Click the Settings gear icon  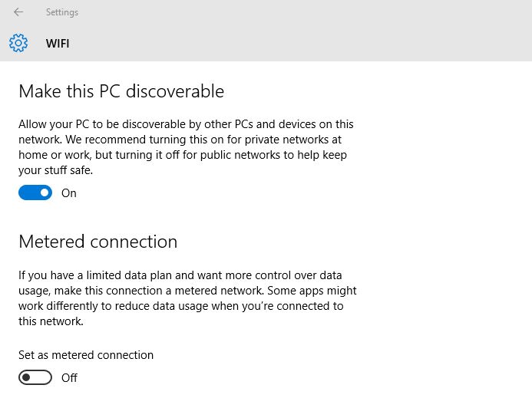pos(18,43)
